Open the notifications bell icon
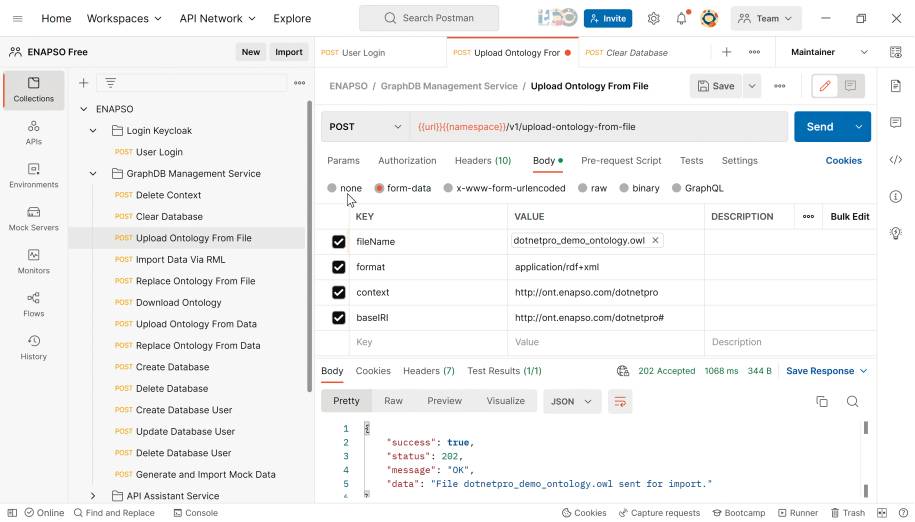The width and height of the screenshot is (915, 522). 682,19
